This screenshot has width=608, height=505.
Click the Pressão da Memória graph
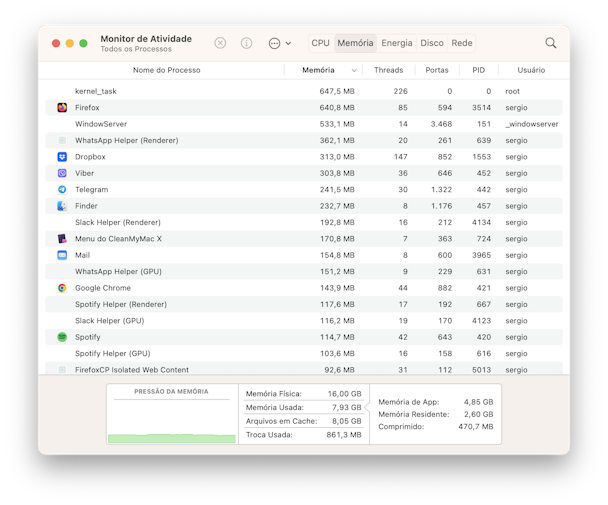(x=171, y=421)
